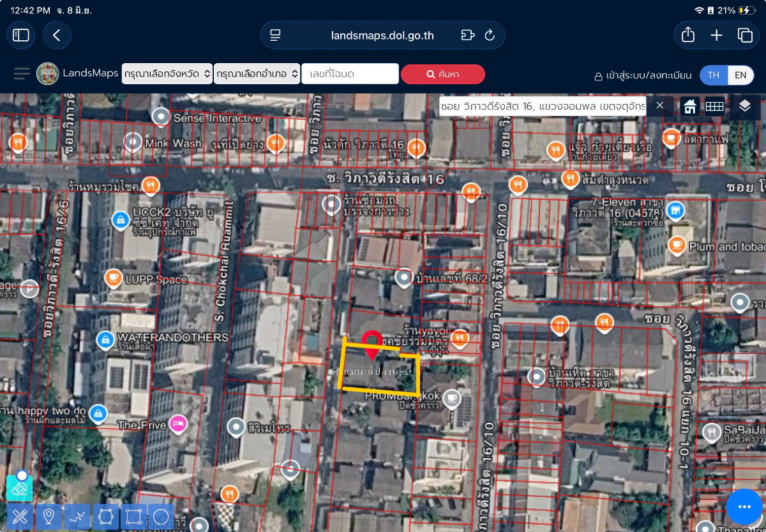766x532 pixels.
Task: Tap the Plum and tobacco cafe marker
Action: coord(677,245)
